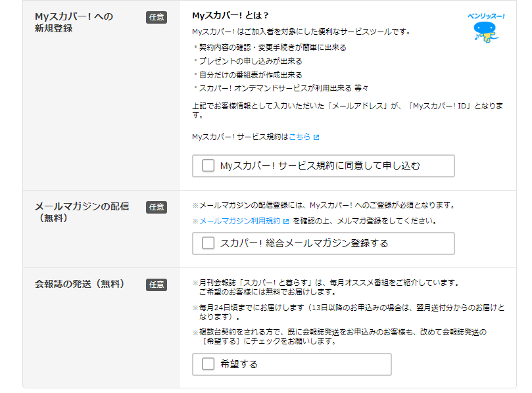Image resolution: width=532 pixels, height=393 pixels.
Task: Check スカパー！総合メールマガジン登録する checkbox
Action: click(x=208, y=243)
